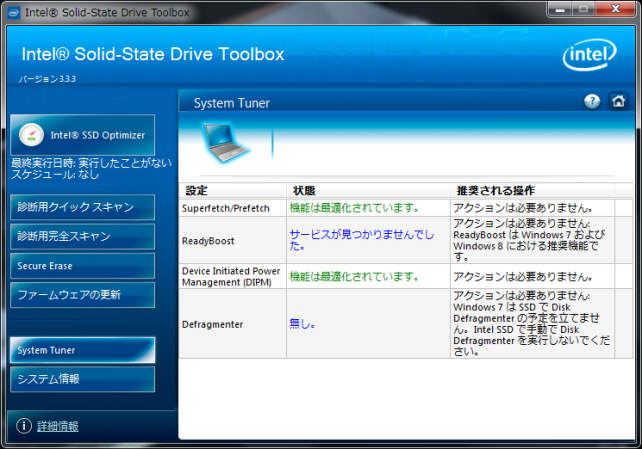The height and width of the screenshot is (449, 642).
Task: Click the info icon beside 詳細情報
Action: (x=24, y=426)
